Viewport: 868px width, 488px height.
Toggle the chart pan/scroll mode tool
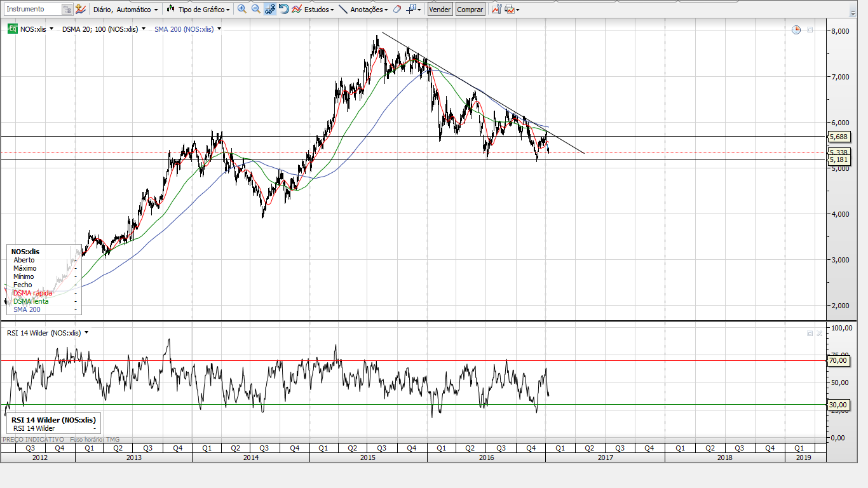tap(269, 10)
